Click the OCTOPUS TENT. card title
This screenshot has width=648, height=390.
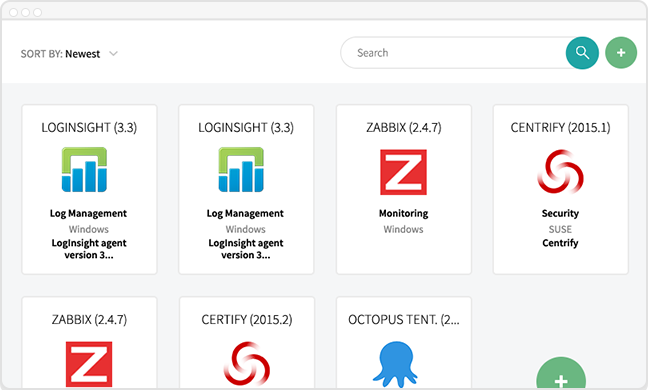coord(404,320)
